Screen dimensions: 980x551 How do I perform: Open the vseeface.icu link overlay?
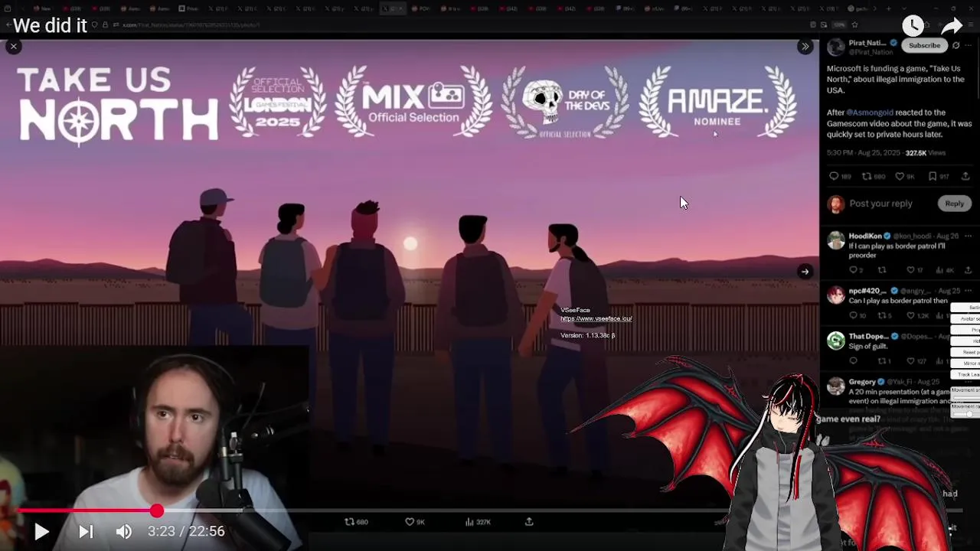[596, 318]
